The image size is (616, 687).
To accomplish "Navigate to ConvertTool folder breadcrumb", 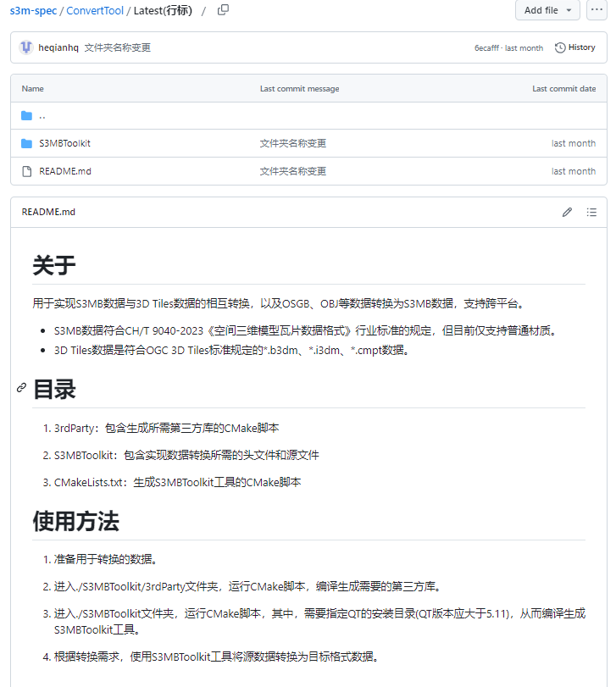I will pyautogui.click(x=95, y=10).
